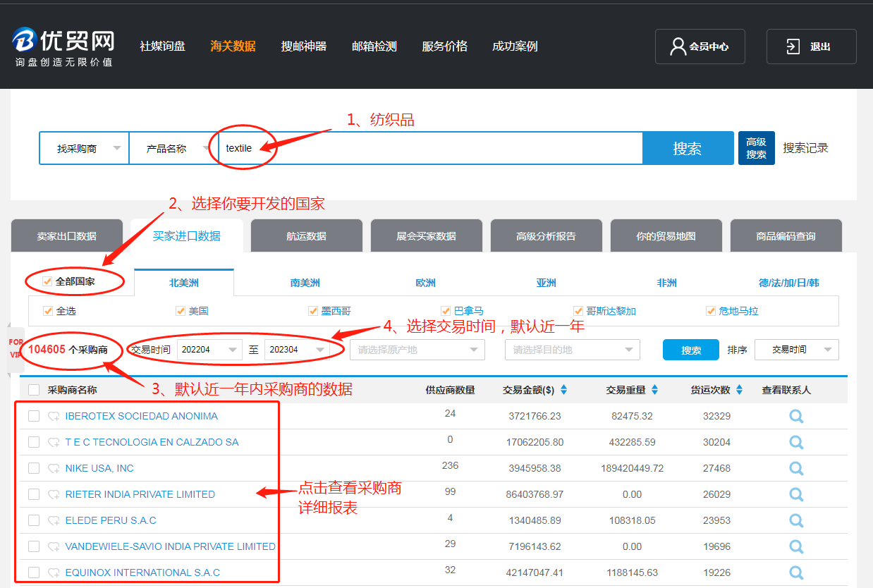Sort by 货运次数 arrow icon
Image resolution: width=873 pixels, height=588 pixels.
click(x=739, y=390)
